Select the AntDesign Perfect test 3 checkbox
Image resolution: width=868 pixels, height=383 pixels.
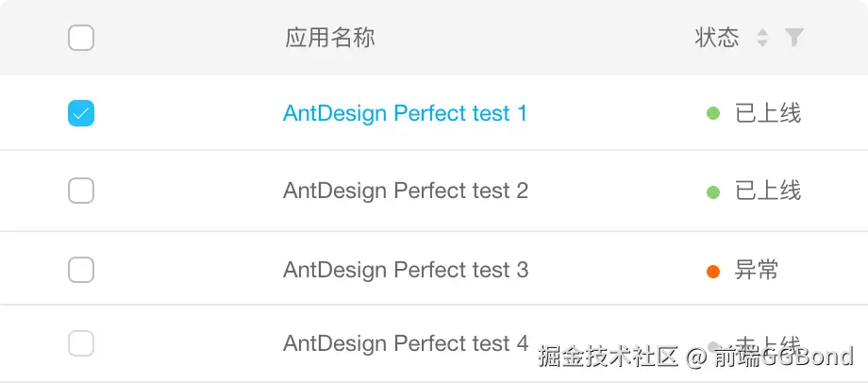pyautogui.click(x=81, y=270)
